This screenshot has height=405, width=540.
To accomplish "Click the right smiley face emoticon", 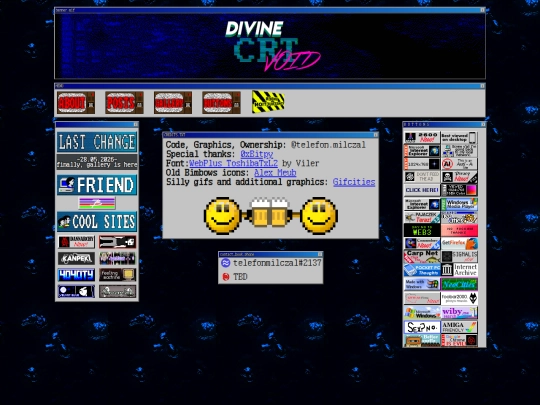I will point(319,216).
